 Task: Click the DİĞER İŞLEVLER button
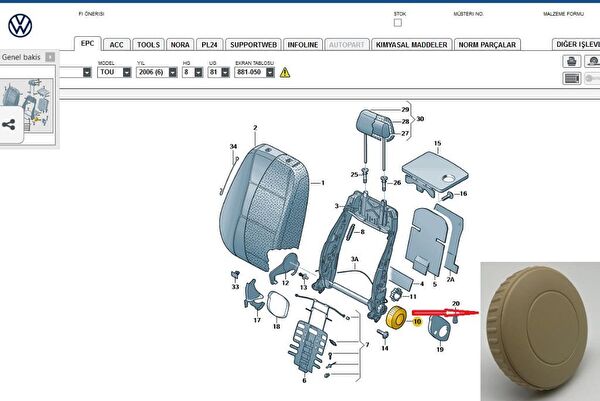point(576,45)
